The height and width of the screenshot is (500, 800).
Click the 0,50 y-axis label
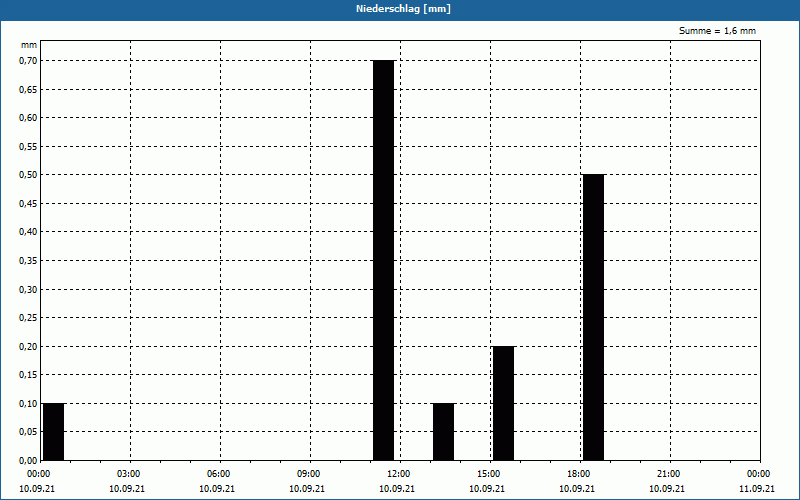[x=28, y=175]
